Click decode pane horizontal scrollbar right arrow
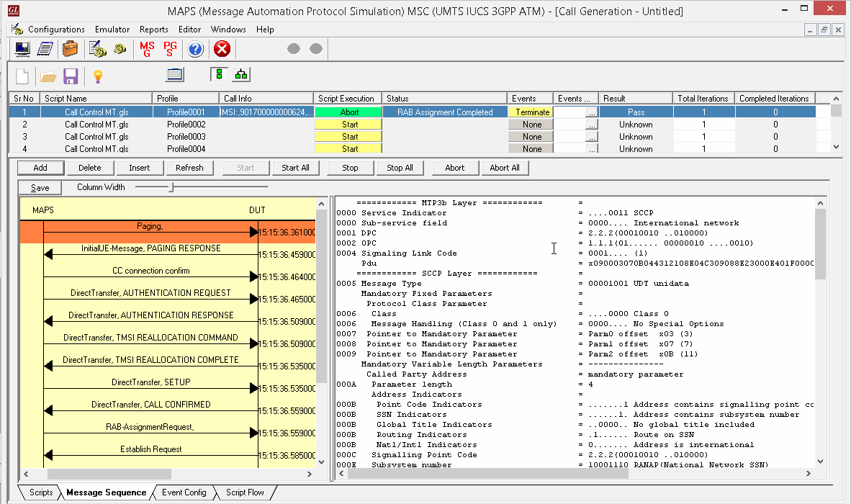The image size is (851, 504). coord(809,474)
